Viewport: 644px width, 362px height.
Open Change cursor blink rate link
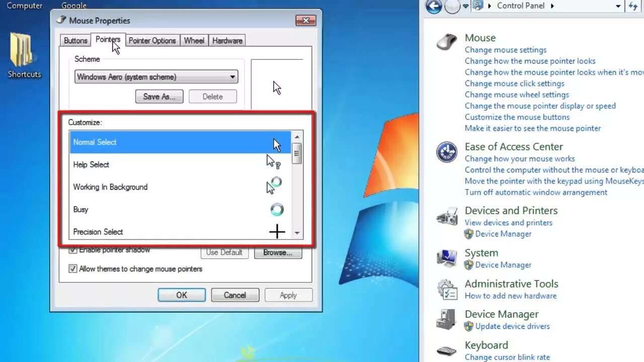507,357
